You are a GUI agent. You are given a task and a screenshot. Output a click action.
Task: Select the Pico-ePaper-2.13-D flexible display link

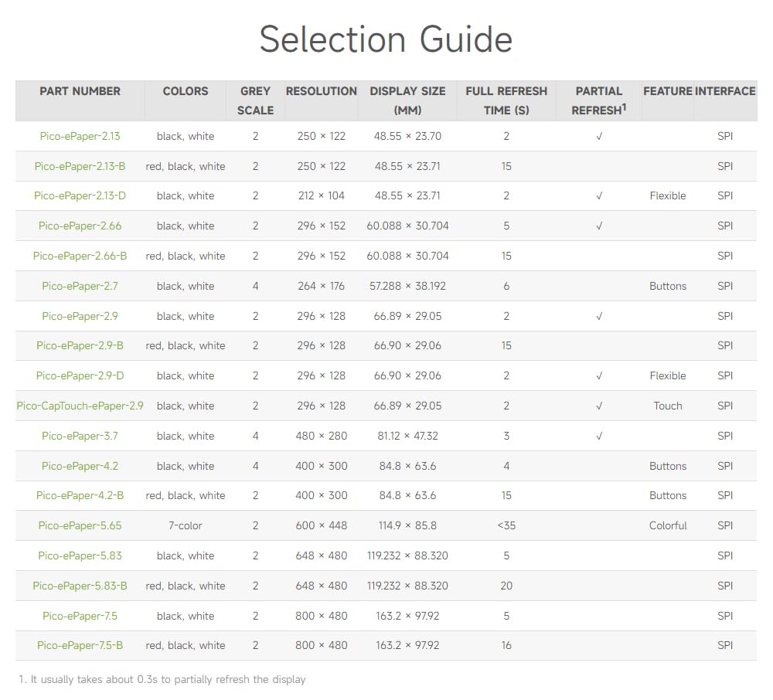[80, 195]
